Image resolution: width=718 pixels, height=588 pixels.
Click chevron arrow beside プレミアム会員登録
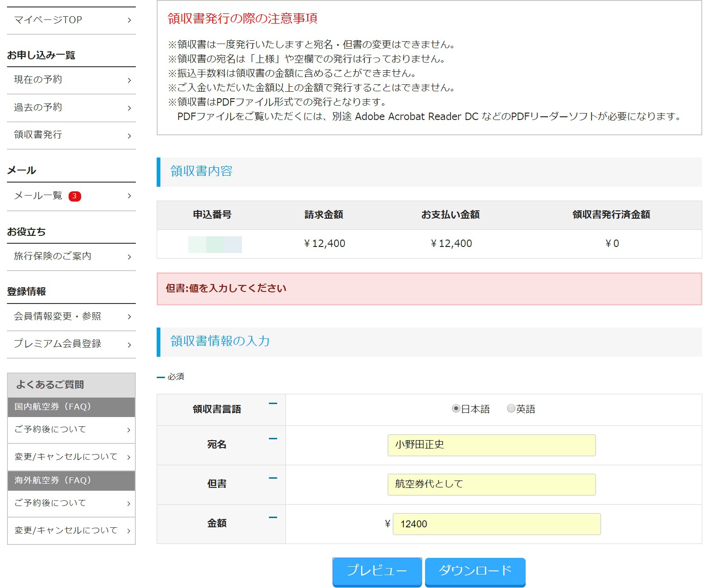[129, 344]
